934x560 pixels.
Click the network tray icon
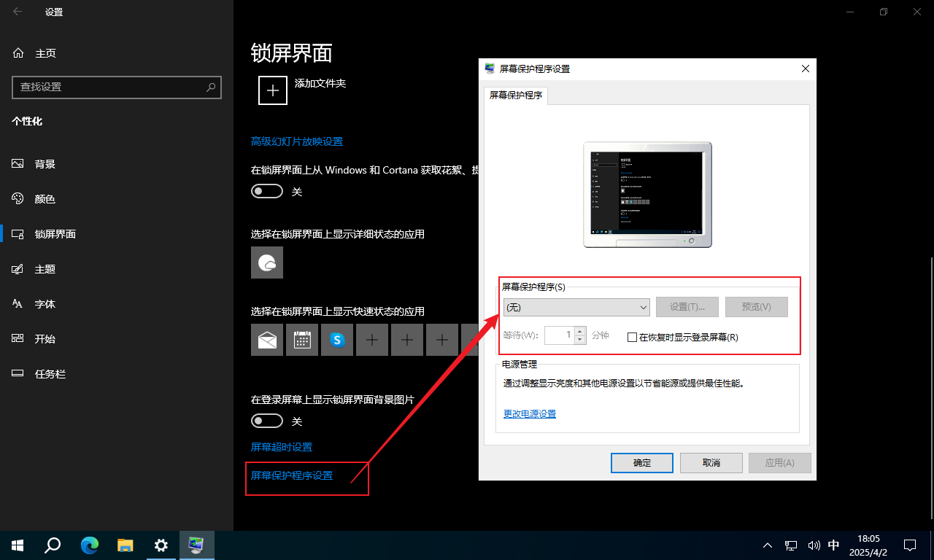(790, 545)
